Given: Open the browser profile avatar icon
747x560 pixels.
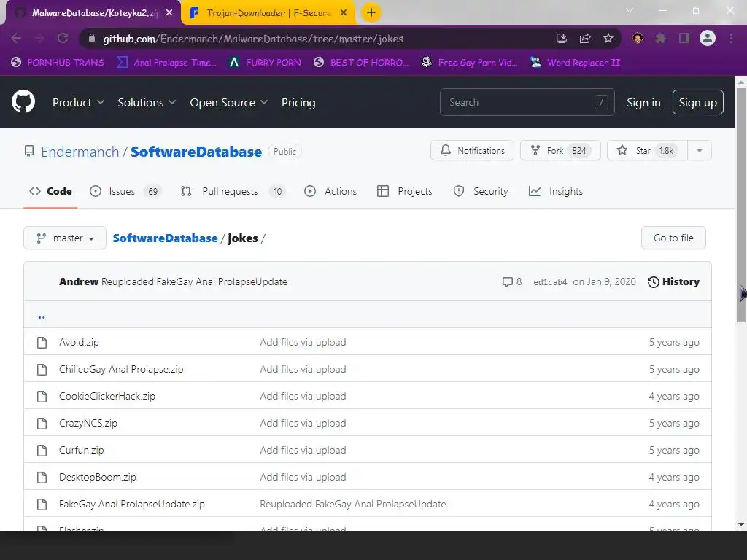Looking at the screenshot, I should tap(708, 38).
